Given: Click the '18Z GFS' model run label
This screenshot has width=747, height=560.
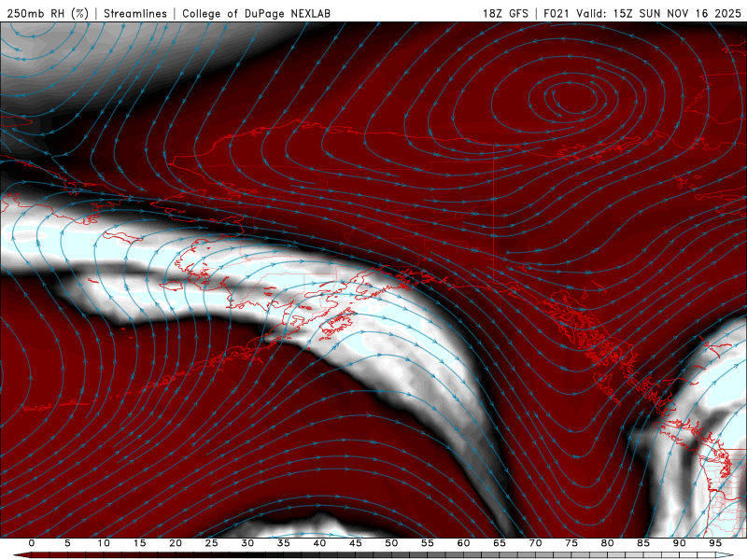Looking at the screenshot, I should (505, 13).
